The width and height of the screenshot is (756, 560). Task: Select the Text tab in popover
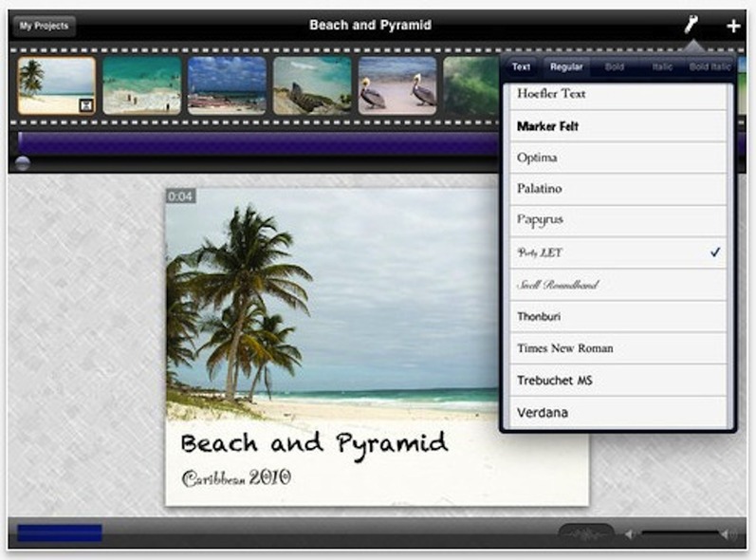pyautogui.click(x=521, y=67)
